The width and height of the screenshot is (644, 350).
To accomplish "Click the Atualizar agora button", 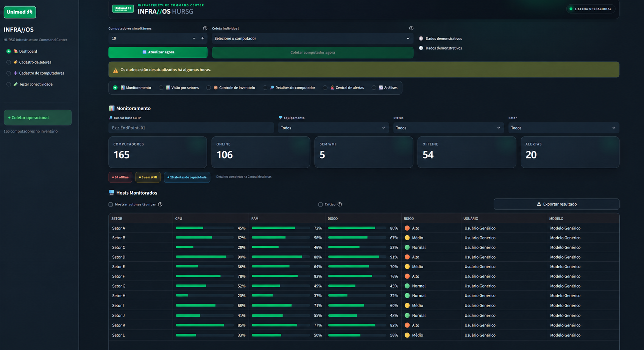I will click(x=158, y=52).
